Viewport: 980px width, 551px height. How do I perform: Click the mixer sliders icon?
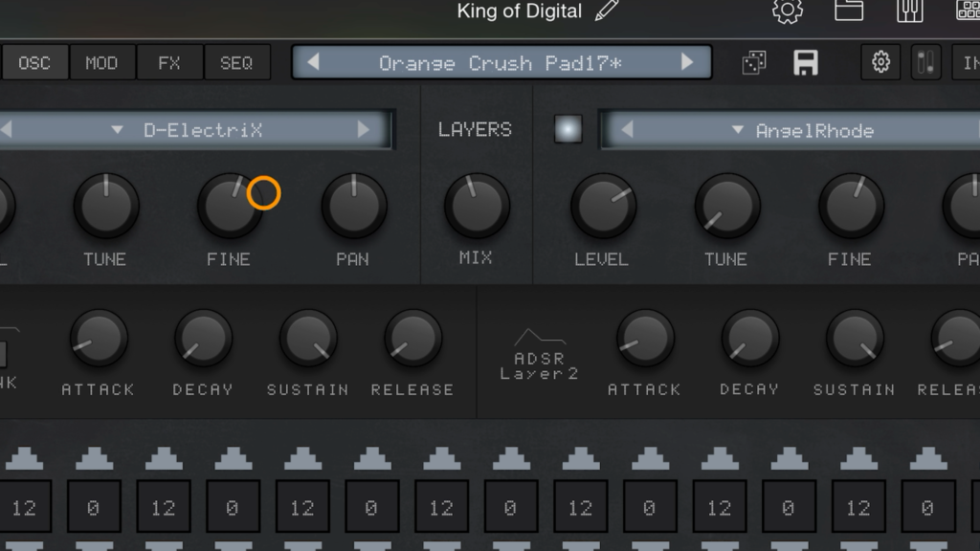point(925,63)
